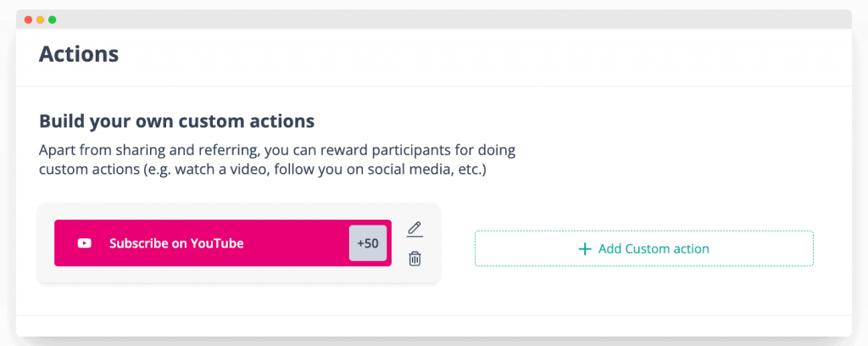Click the Add Custom action text

(x=654, y=249)
